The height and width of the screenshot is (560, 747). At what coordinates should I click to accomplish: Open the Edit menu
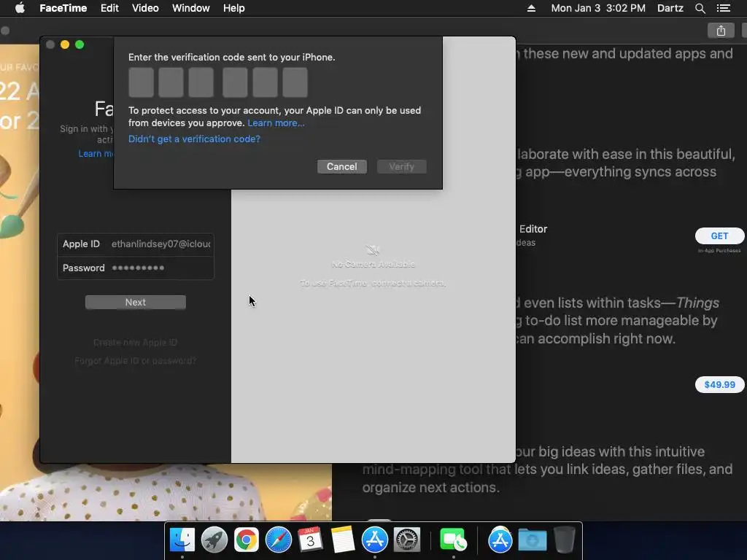click(x=109, y=8)
